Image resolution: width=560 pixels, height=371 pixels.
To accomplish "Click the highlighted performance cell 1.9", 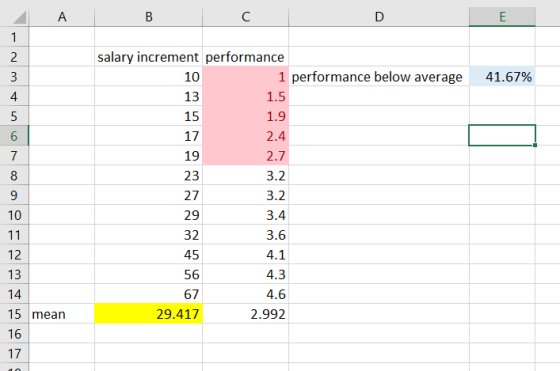I will [x=245, y=116].
